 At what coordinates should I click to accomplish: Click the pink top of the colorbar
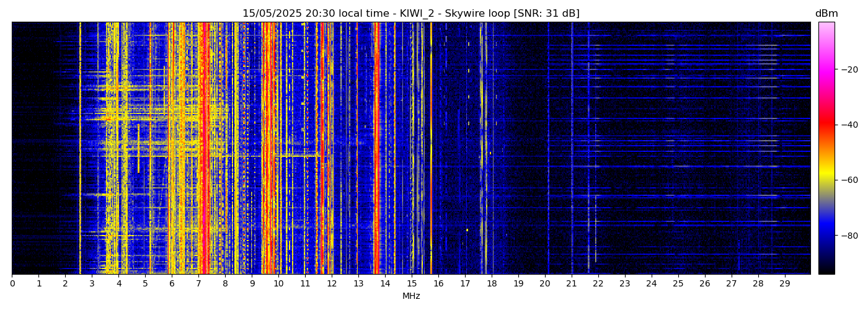826,28
